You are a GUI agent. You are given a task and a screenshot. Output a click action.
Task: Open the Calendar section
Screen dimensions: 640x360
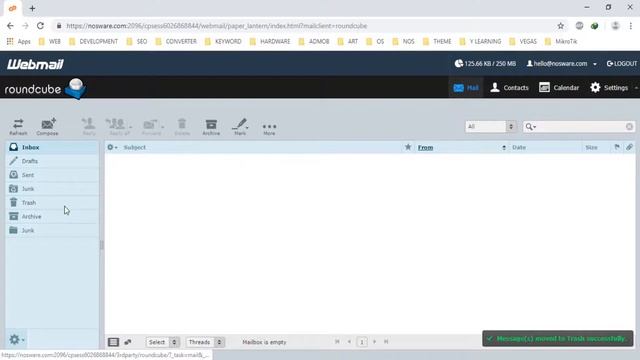coord(559,88)
